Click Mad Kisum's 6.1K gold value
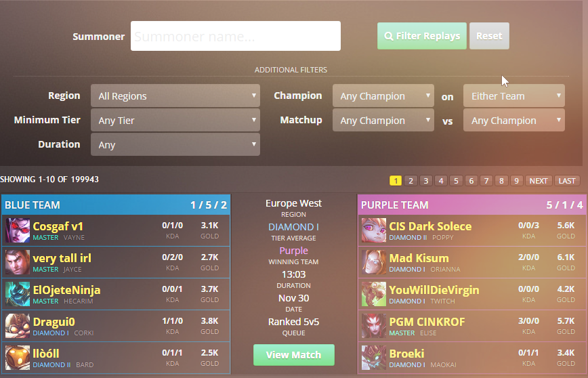This screenshot has height=378, width=588. [566, 257]
